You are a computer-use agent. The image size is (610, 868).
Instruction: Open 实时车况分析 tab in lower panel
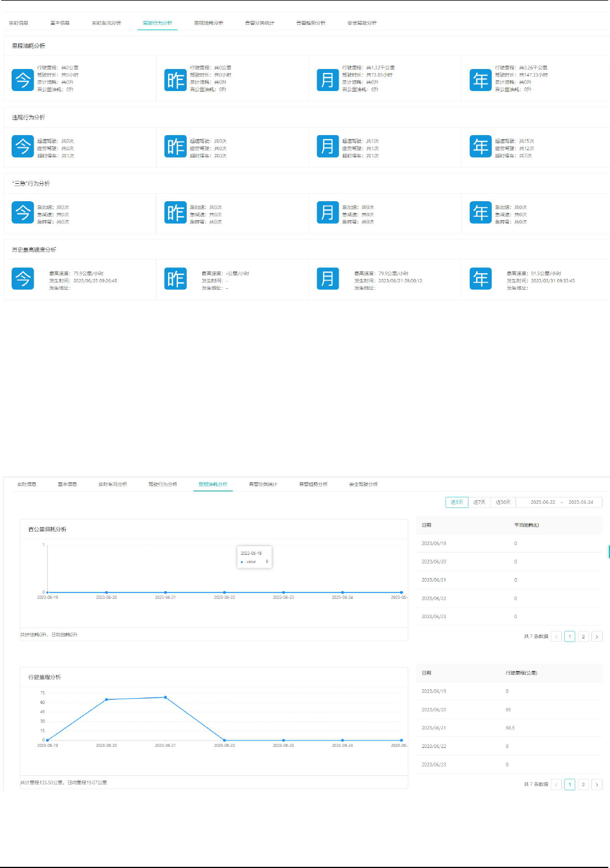tap(112, 484)
